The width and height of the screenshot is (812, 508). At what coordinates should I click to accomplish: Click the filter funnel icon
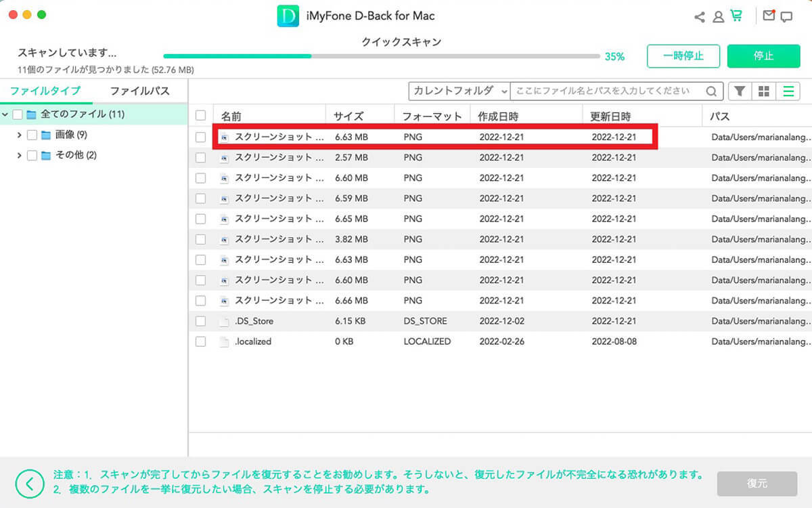pyautogui.click(x=740, y=91)
